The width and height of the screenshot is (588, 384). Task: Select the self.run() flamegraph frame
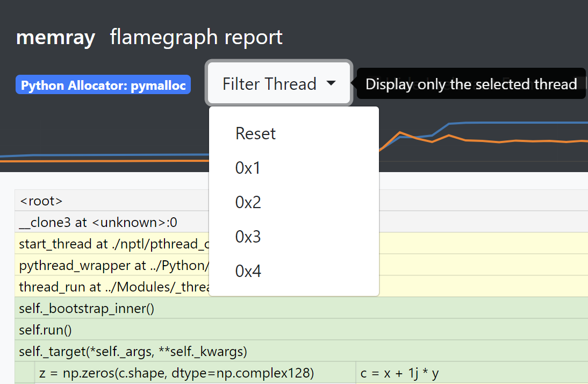click(x=107, y=330)
